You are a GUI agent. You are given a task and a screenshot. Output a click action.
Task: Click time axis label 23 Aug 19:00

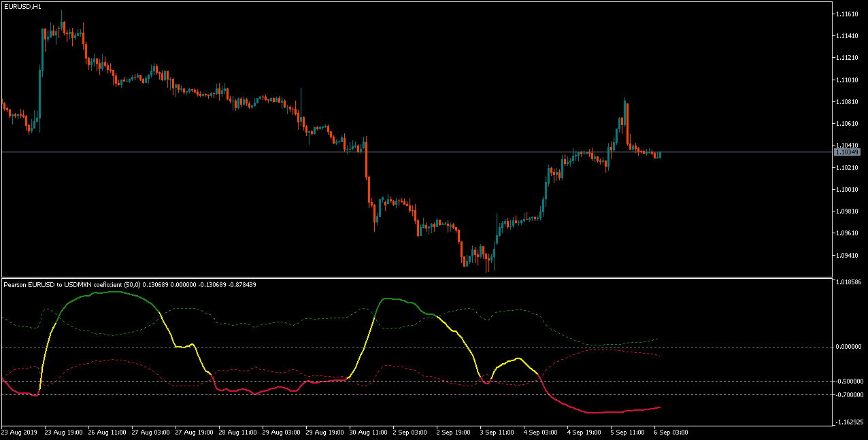point(65,432)
